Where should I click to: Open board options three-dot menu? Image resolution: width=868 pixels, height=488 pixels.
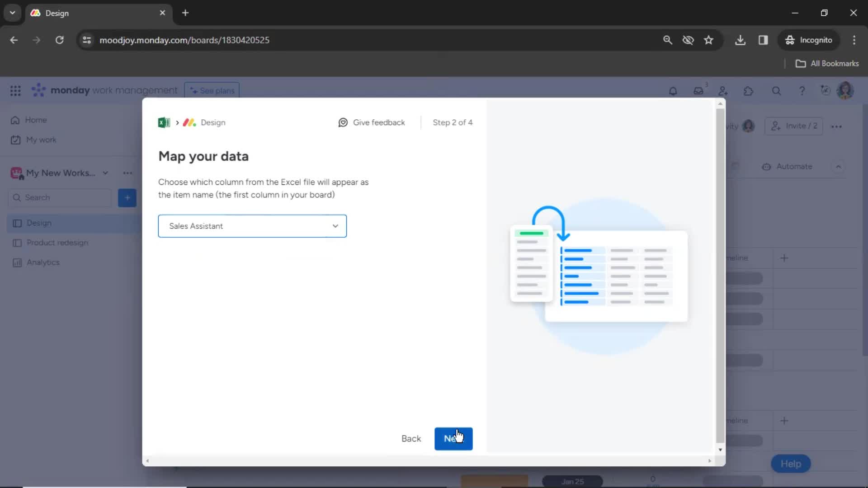coord(836,127)
